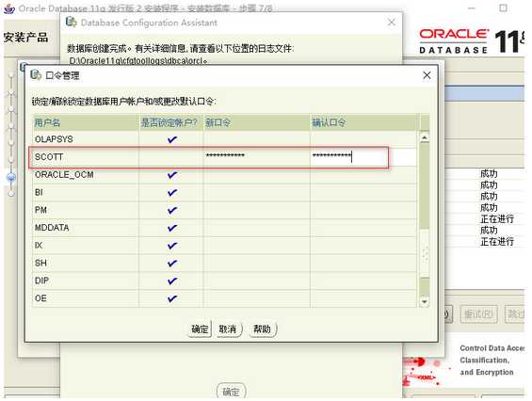Toggle lock checkmark for IX account
532x401 pixels.
pyautogui.click(x=172, y=246)
